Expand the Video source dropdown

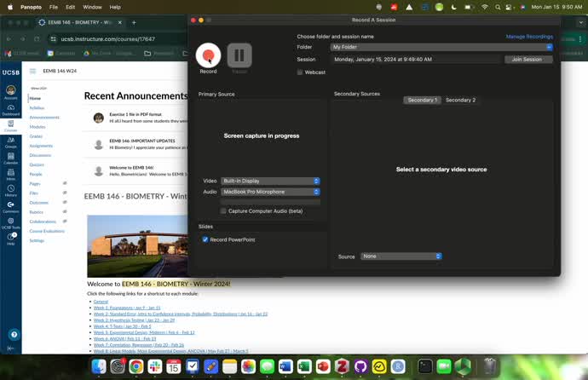tap(270, 181)
